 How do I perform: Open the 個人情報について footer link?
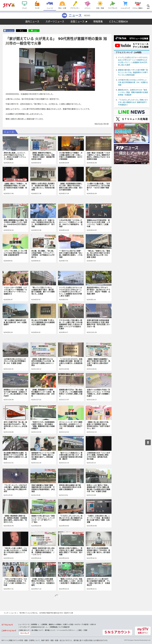coord(37,630)
